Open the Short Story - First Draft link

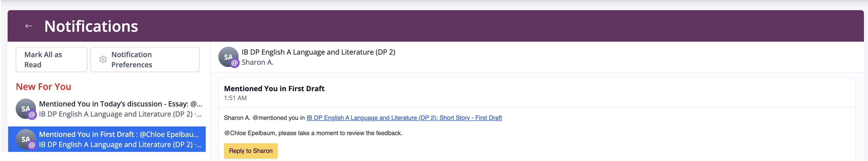pyautogui.click(x=404, y=118)
